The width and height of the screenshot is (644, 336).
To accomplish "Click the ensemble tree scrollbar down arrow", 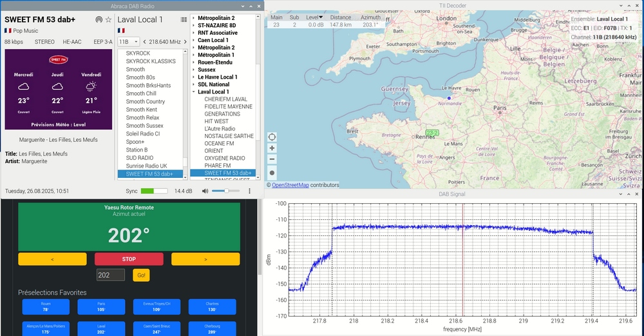I will pyautogui.click(x=258, y=177).
